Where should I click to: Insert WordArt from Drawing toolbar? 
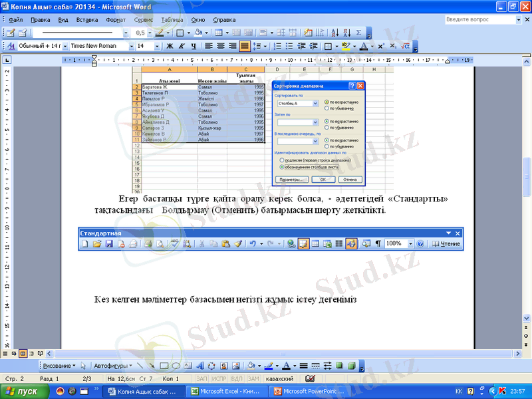point(200,366)
